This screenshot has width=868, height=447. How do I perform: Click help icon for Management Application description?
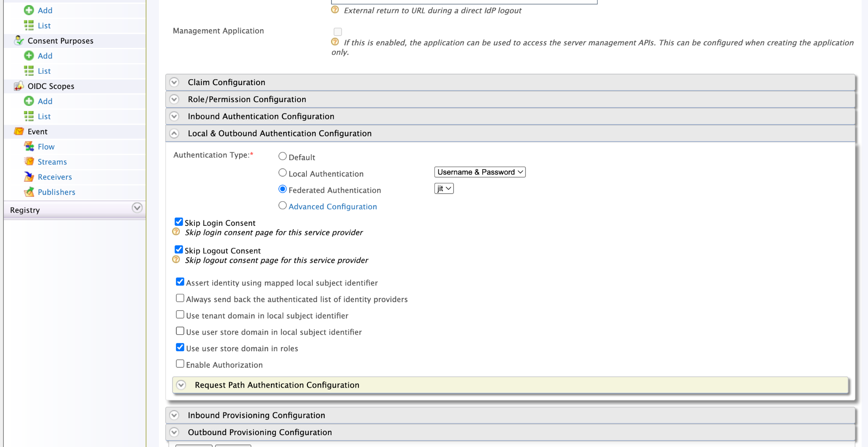pyautogui.click(x=335, y=42)
